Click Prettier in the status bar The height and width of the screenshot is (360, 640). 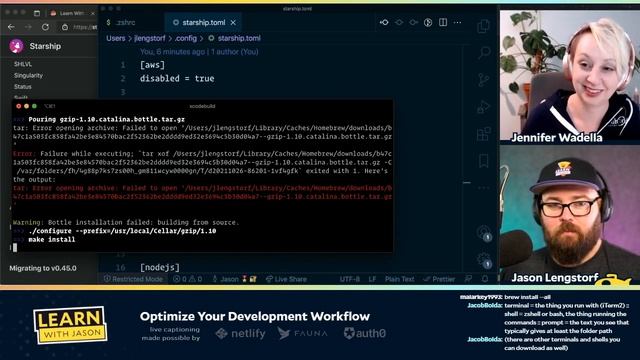coord(439,279)
